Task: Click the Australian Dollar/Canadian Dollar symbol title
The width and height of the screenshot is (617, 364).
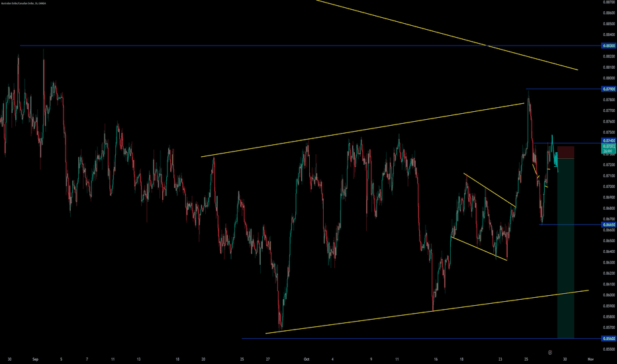Action: coord(23,3)
